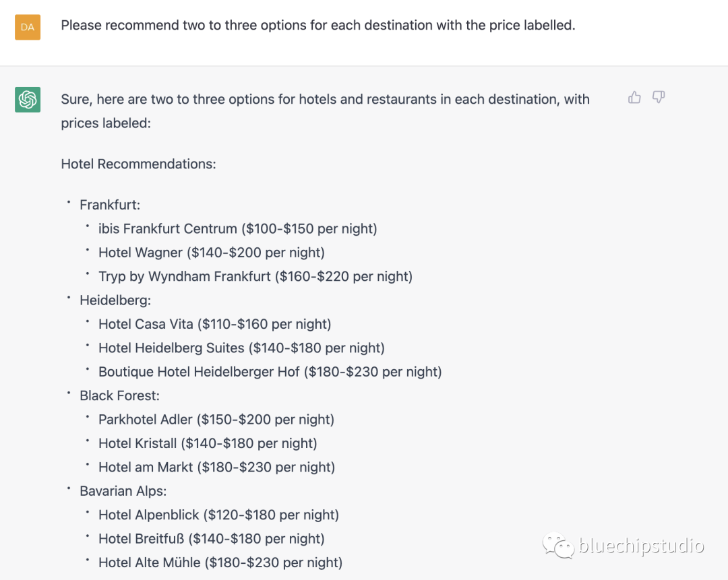Select the ibis Frankfurt Centrum entry
This screenshot has height=580, width=728.
(237, 228)
